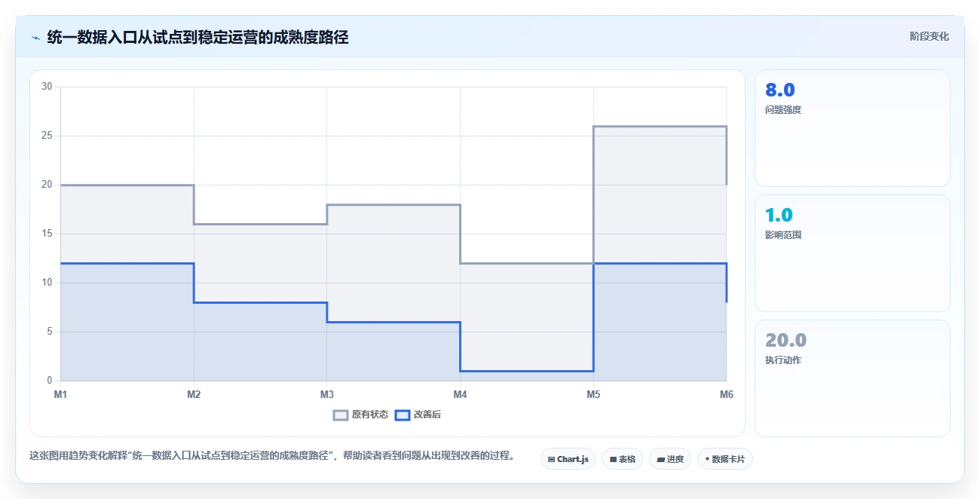Screen dimensions: 980x499
Task: Select the 表格 tag chip
Action: pyautogui.click(x=622, y=459)
